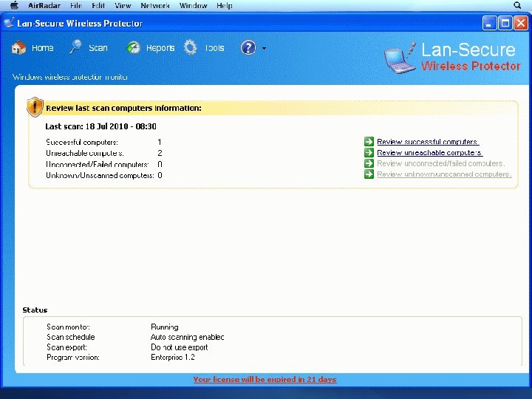Open the File menu
This screenshot has height=399, width=532.
(x=76, y=5)
